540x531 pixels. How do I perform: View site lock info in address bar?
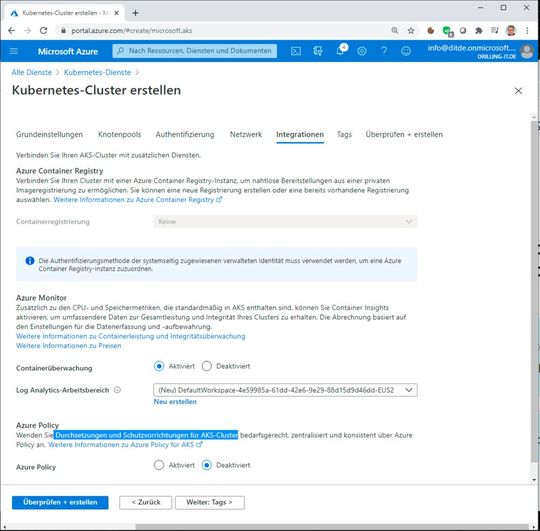[63, 31]
